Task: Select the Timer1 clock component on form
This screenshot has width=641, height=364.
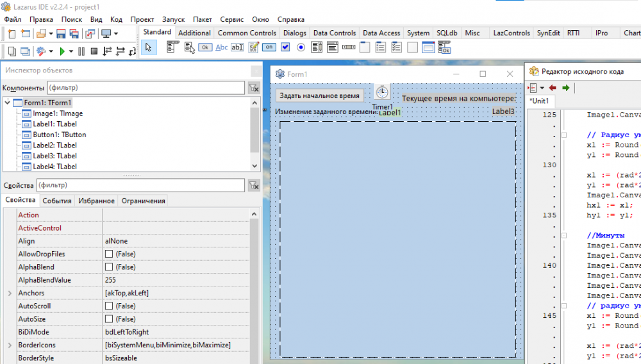Action: 382,92
